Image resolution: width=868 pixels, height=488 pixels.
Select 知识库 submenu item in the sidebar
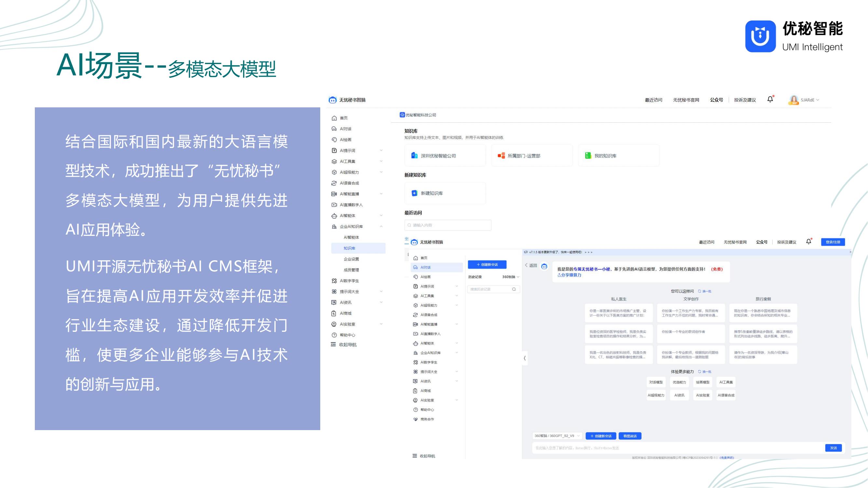pos(349,248)
